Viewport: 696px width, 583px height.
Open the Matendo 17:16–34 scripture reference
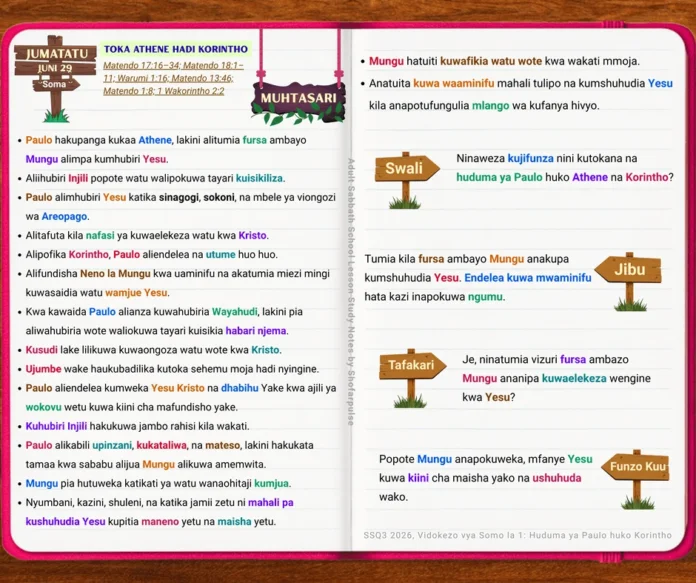142,66
